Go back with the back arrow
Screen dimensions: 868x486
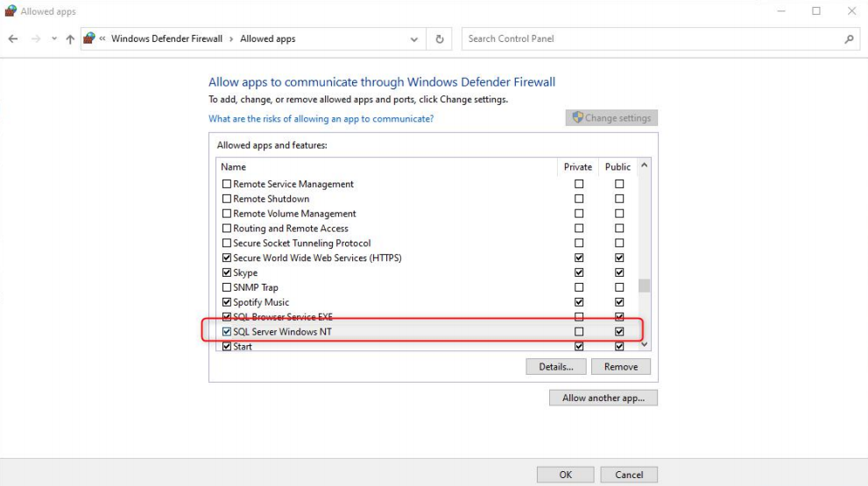pyautogui.click(x=13, y=39)
